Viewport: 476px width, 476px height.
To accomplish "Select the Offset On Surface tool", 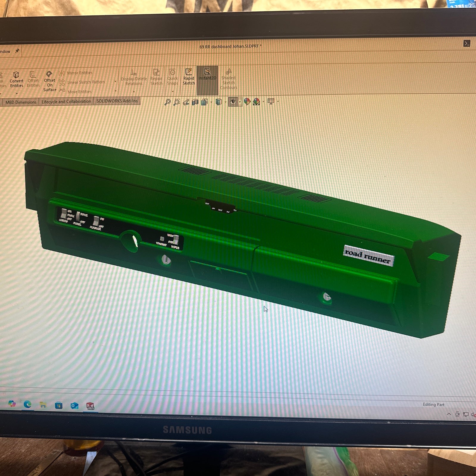I will (49, 80).
